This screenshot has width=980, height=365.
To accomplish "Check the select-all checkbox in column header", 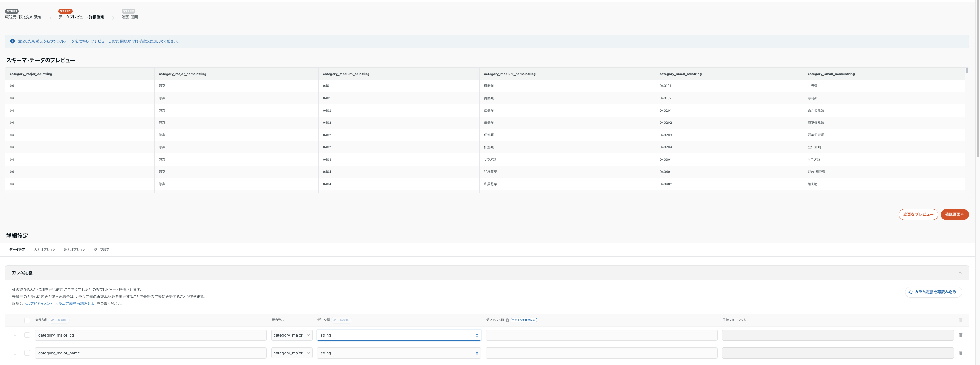I will click(x=27, y=321).
